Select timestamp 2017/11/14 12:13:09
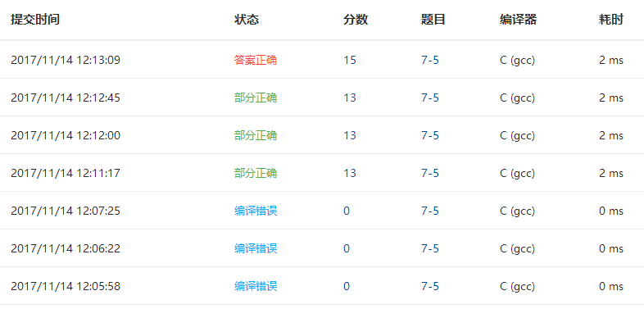The height and width of the screenshot is (309, 644). 66,61
